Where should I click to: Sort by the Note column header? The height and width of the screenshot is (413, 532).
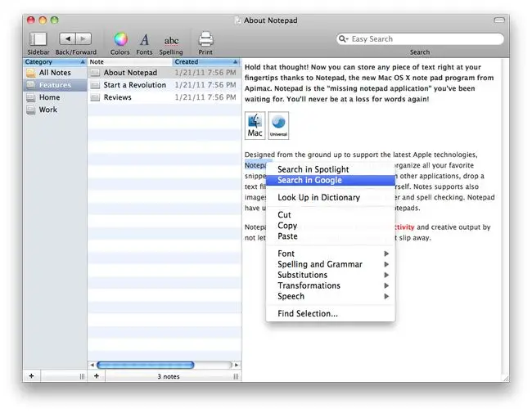[x=130, y=62]
